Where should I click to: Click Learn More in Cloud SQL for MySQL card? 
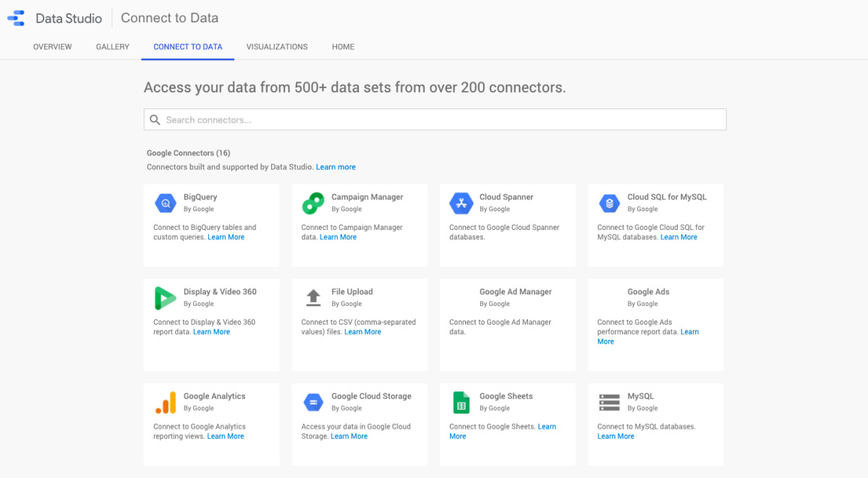pyautogui.click(x=678, y=237)
